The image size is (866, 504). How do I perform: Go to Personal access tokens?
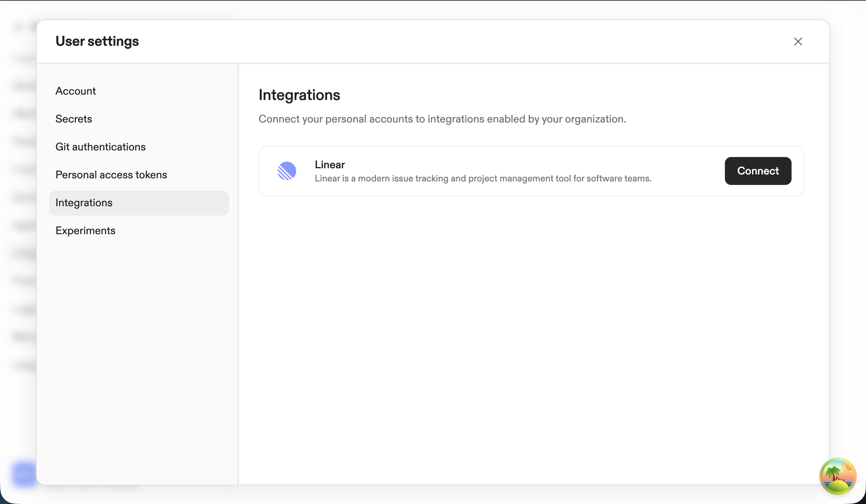111,174
